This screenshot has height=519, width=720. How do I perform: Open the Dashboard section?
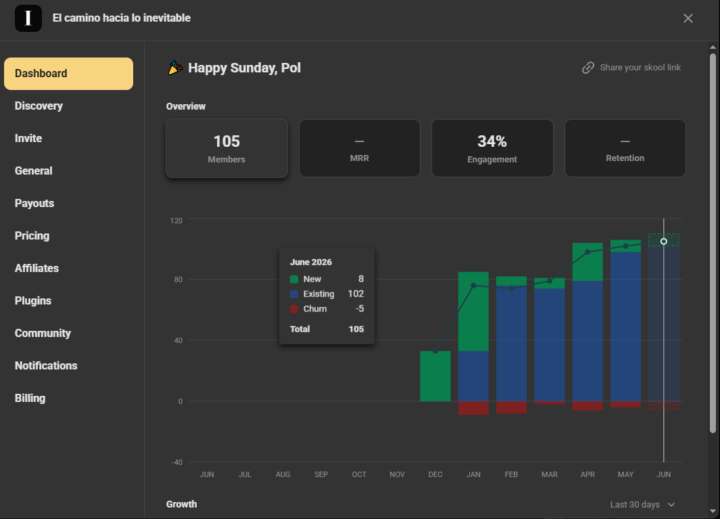(x=68, y=73)
